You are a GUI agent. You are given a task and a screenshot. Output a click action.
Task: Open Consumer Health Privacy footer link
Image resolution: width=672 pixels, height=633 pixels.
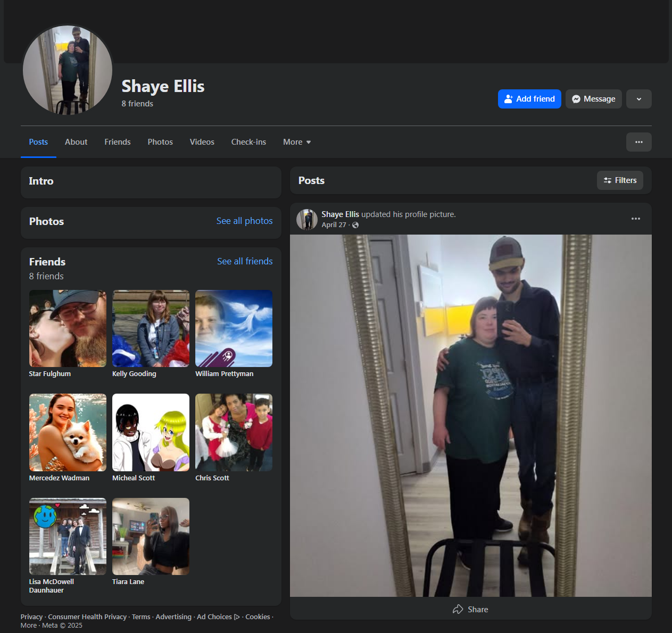click(87, 617)
